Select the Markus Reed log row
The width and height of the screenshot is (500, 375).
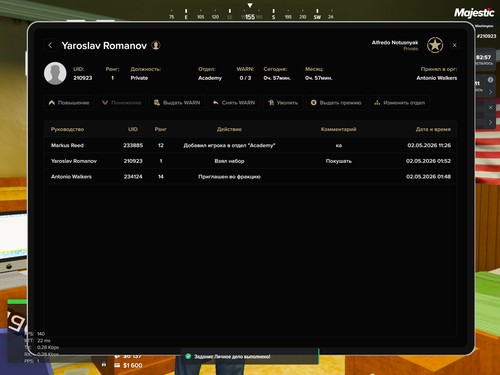[250, 145]
